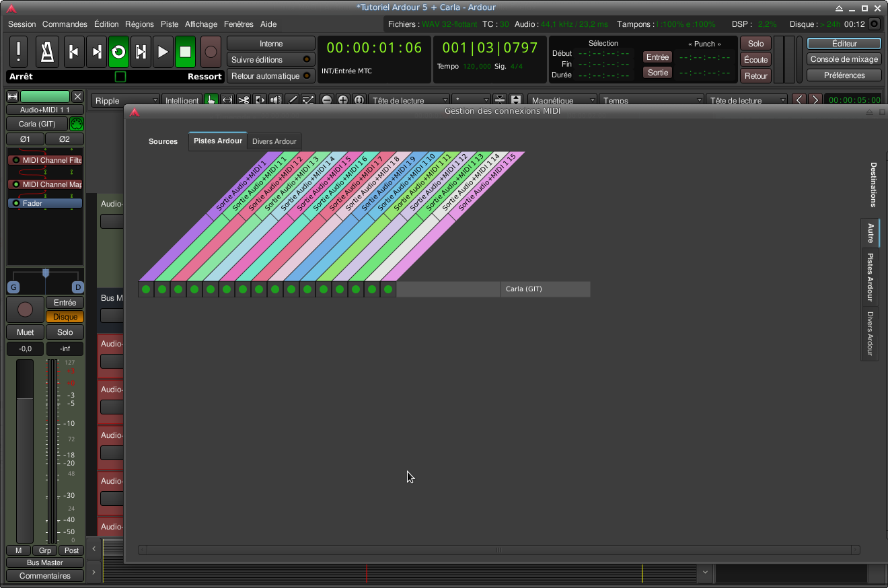Screen dimensions: 888x588
Task: Open the Régions menu
Action: click(x=139, y=24)
